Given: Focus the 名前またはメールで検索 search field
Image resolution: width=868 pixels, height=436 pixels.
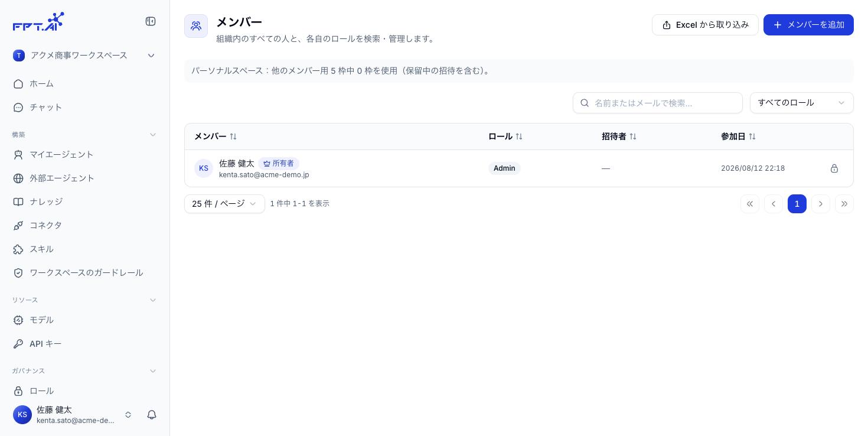Looking at the screenshot, I should [x=658, y=103].
